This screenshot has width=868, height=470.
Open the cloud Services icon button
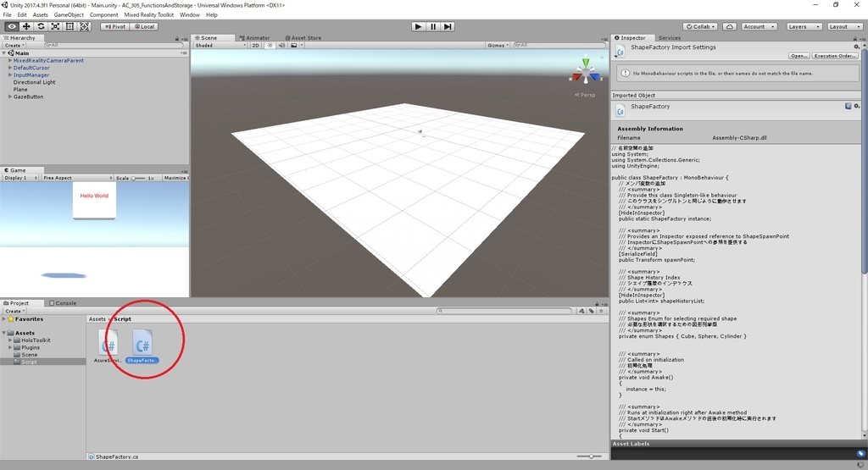pos(730,26)
